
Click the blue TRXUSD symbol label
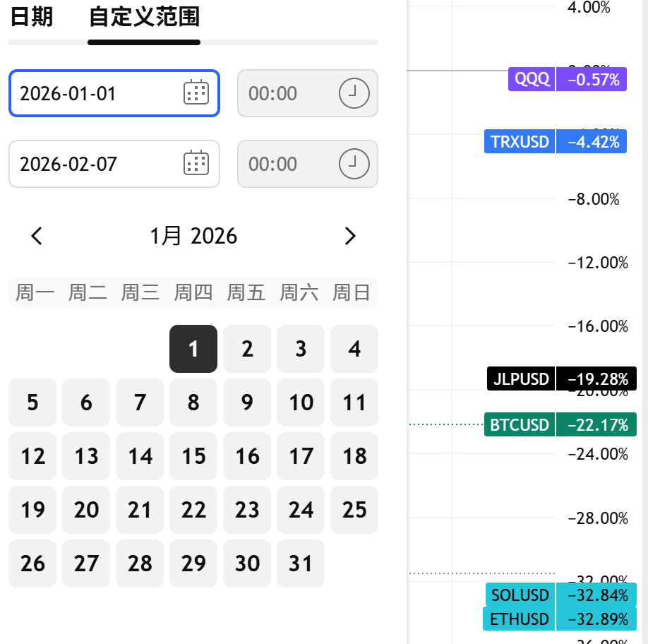pos(520,142)
